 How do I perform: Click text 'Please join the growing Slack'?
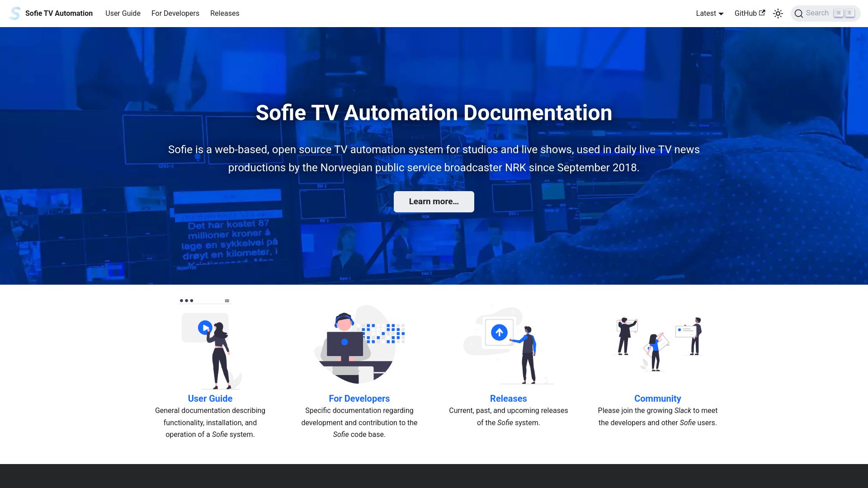[644, 411]
